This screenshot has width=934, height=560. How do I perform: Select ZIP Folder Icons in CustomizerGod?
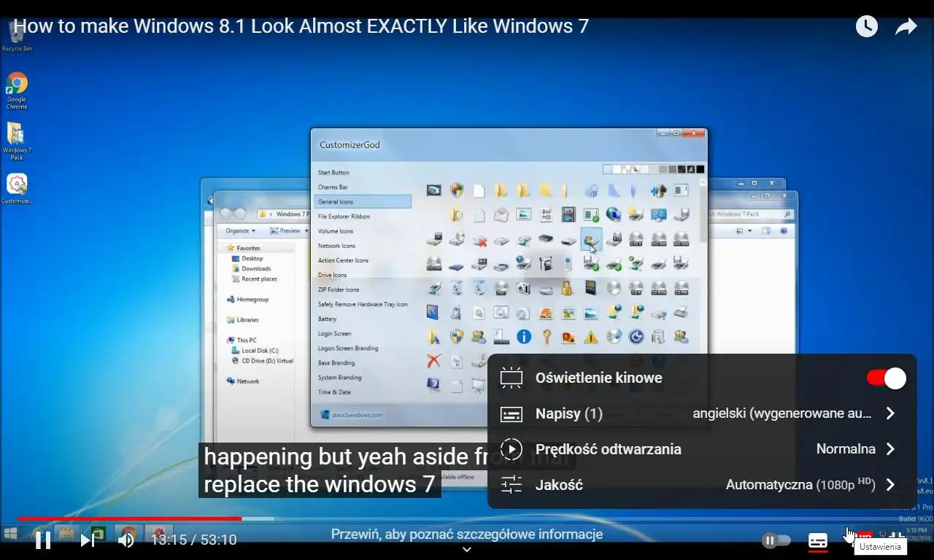click(339, 289)
